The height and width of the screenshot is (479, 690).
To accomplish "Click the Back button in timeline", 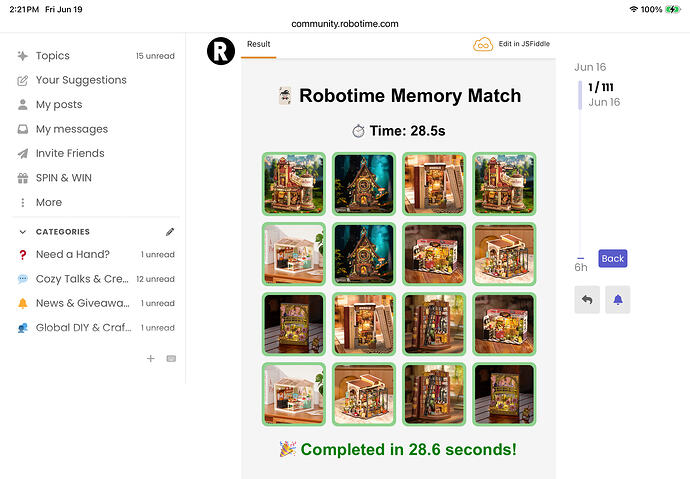I will pos(613,259).
